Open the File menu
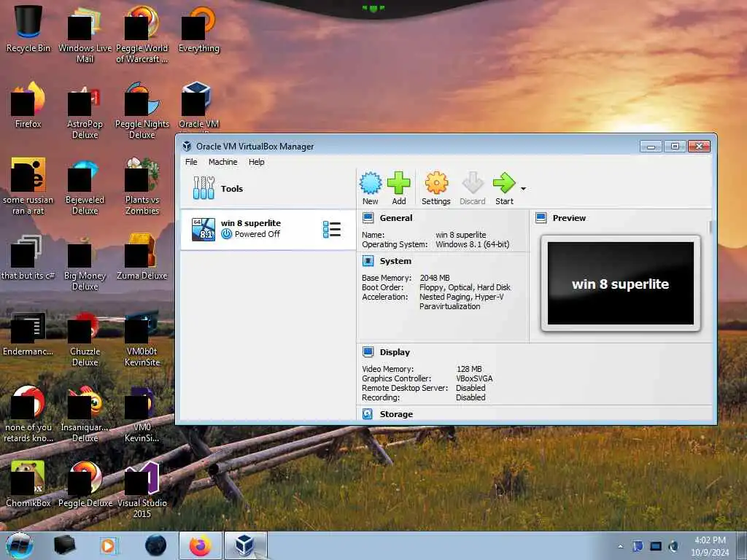Viewport: 747px width, 560px height. pos(191,162)
